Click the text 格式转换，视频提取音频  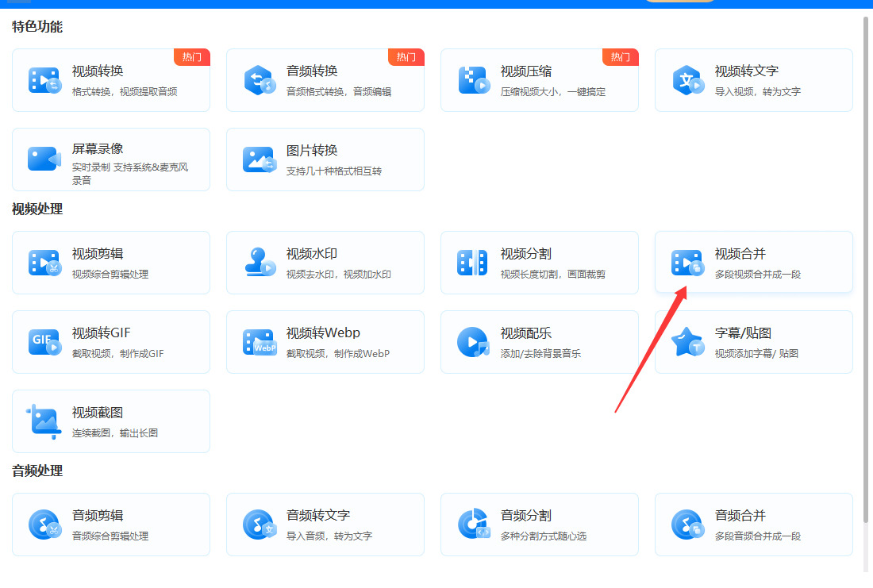click(125, 92)
